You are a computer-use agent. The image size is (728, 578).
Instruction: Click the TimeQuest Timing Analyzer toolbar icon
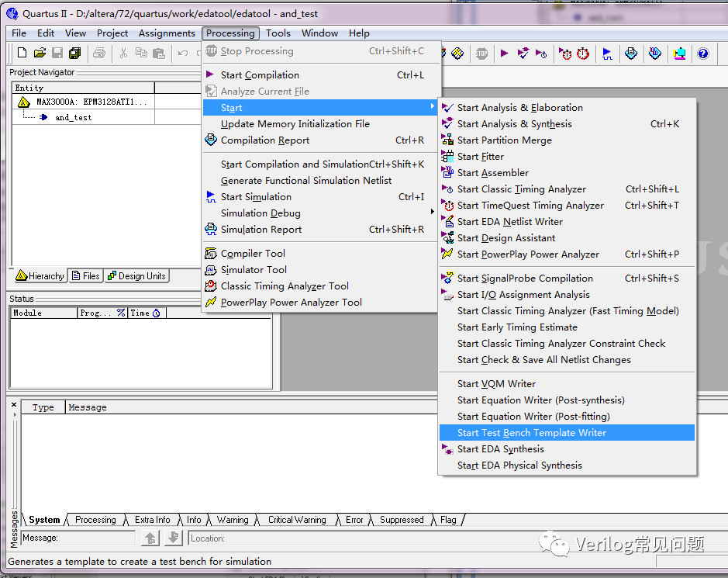pyautogui.click(x=583, y=54)
